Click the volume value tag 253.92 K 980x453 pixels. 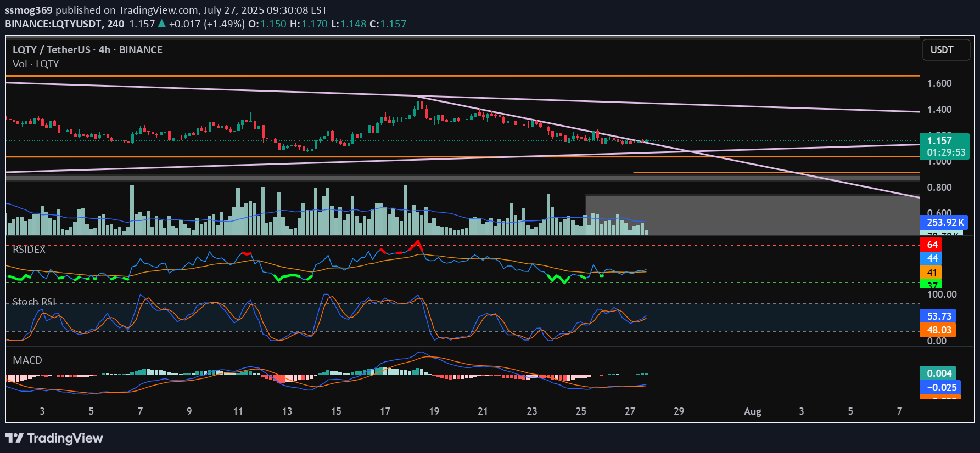click(x=944, y=222)
